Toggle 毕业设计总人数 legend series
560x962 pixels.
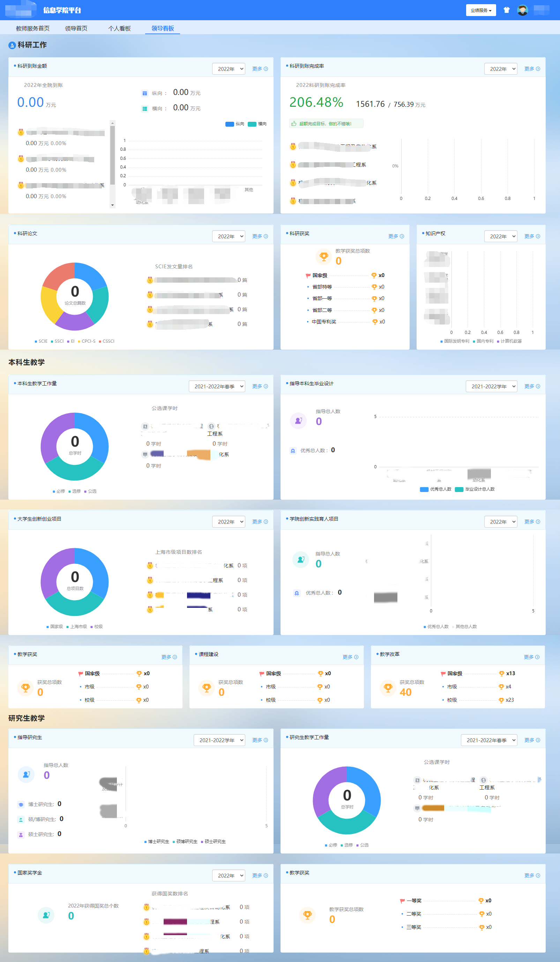(x=475, y=489)
